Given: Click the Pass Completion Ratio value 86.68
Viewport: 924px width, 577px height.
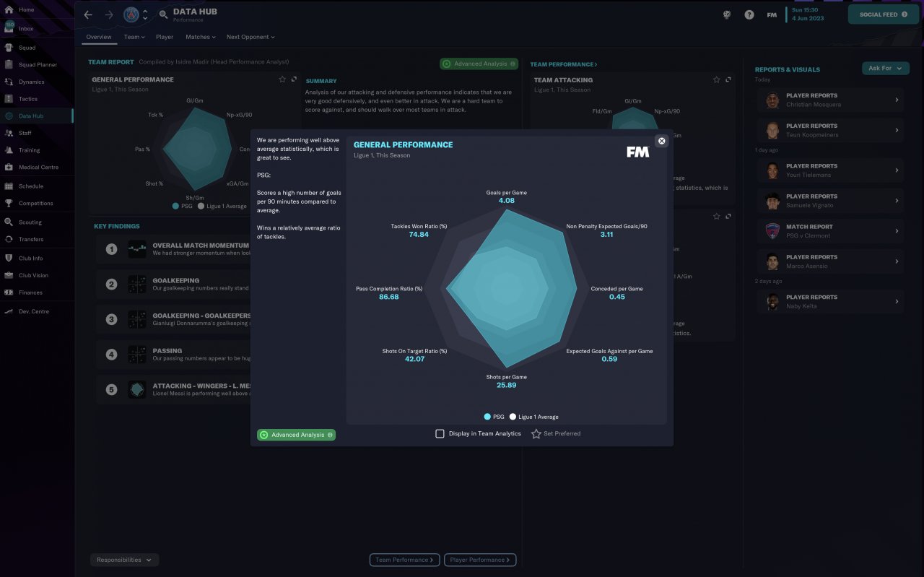Looking at the screenshot, I should [389, 297].
